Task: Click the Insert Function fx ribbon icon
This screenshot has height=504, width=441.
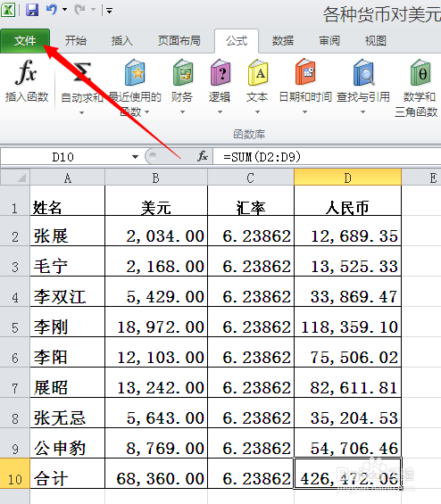Action: pos(26,72)
